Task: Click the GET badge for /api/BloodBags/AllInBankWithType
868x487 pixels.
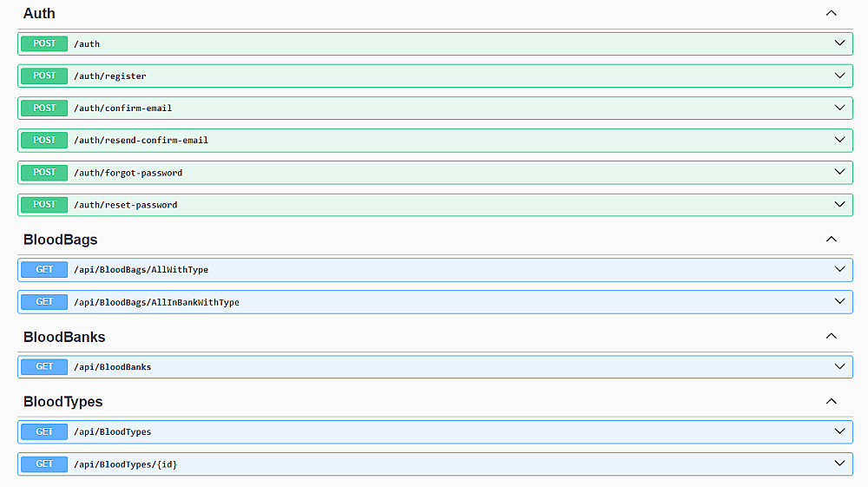Action: pos(44,302)
